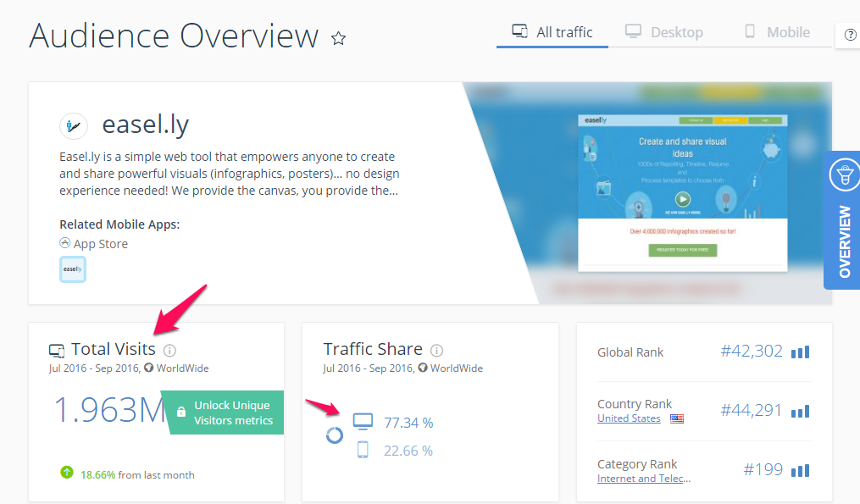Open the help question mark icon
The height and width of the screenshot is (504, 860).
click(850, 35)
